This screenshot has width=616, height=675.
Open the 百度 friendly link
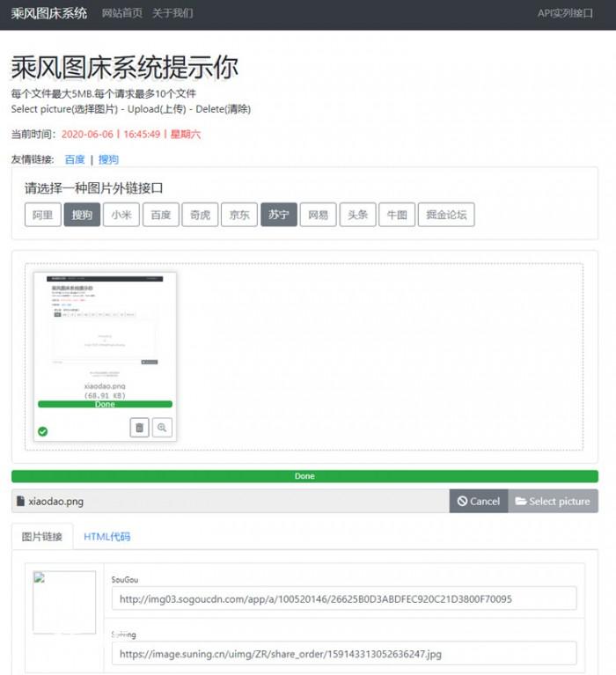[75, 159]
